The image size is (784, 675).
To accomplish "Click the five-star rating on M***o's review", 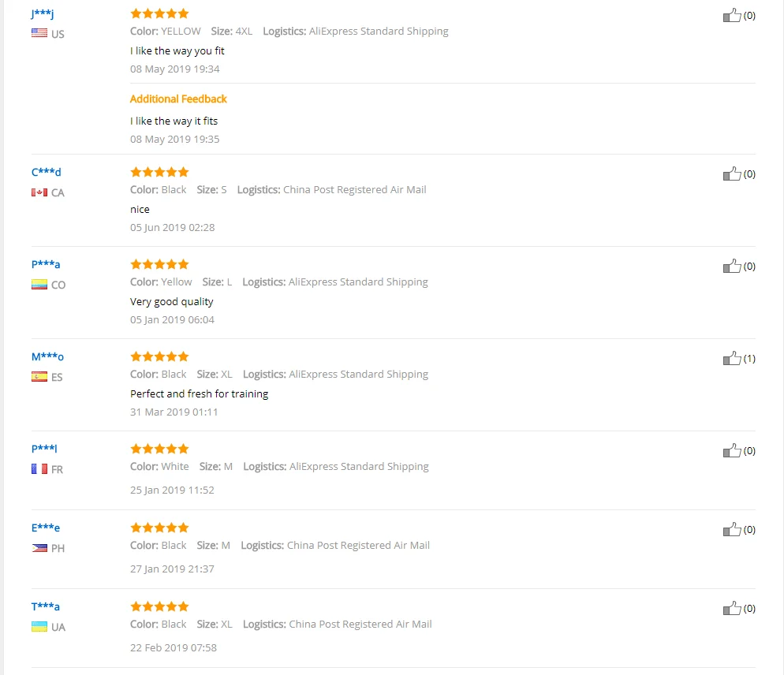I will [159, 356].
